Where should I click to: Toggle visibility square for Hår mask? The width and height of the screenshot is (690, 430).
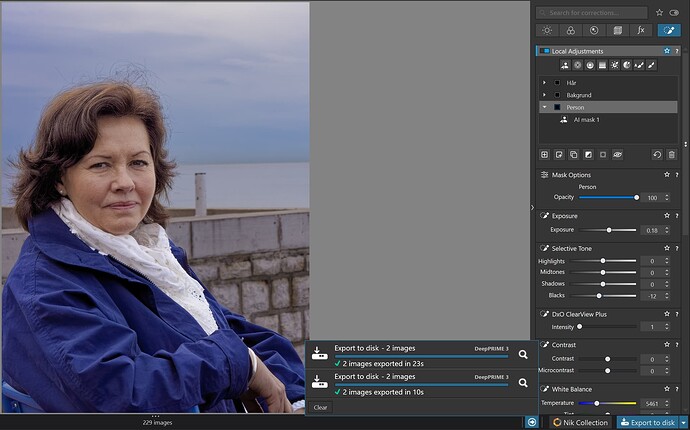coord(557,82)
